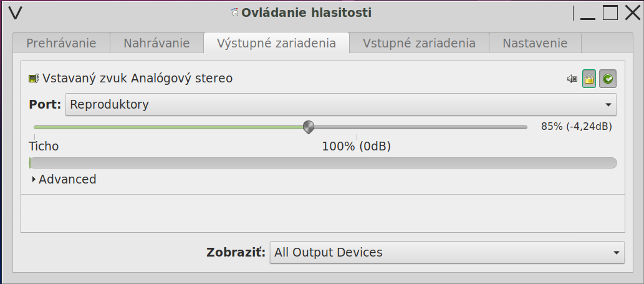Mute the Vstavaný zvuk output device
644x284 pixels.
572,79
